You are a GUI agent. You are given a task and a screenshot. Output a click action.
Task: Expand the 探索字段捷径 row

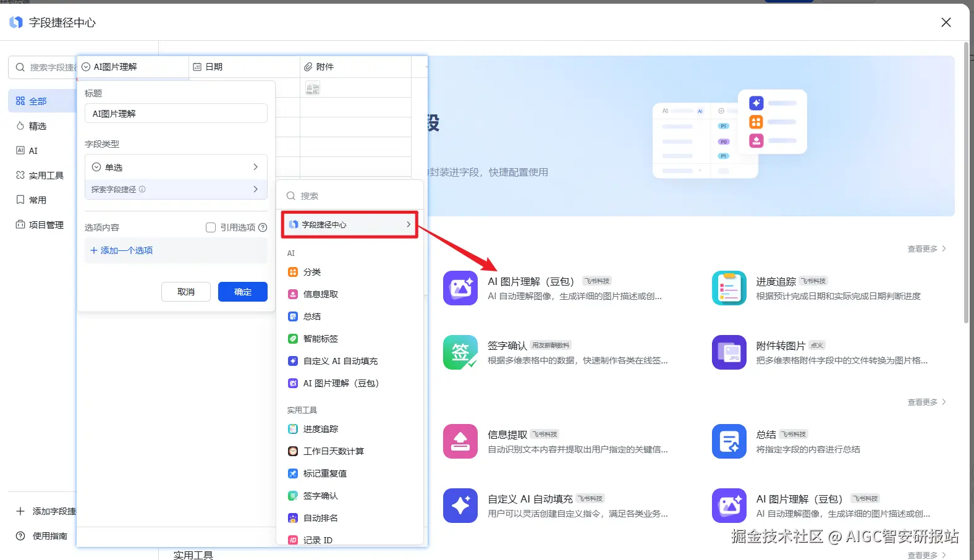176,189
